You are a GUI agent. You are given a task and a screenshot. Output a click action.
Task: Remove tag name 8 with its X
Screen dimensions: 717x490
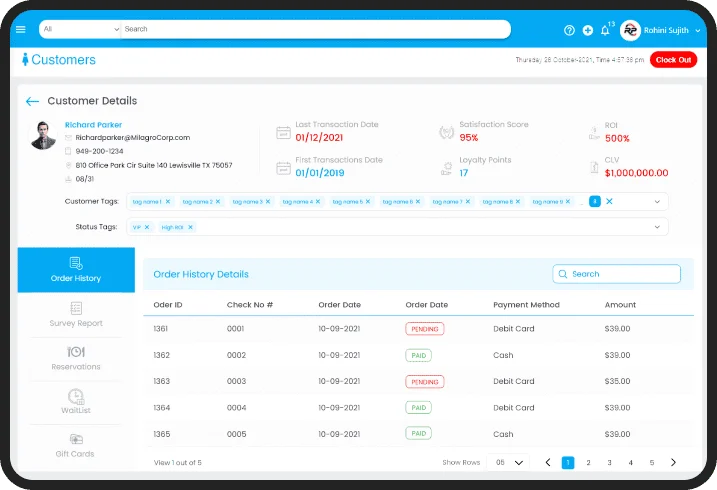click(518, 202)
